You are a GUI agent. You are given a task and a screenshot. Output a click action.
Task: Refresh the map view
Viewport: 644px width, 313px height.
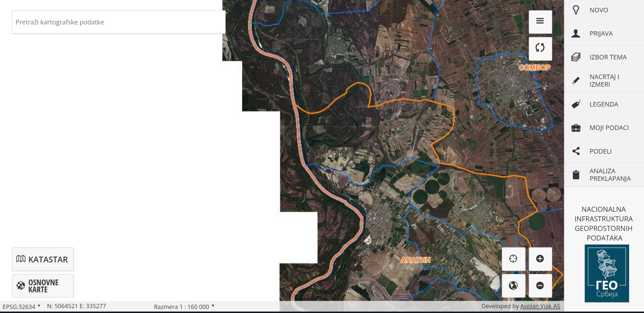540,48
